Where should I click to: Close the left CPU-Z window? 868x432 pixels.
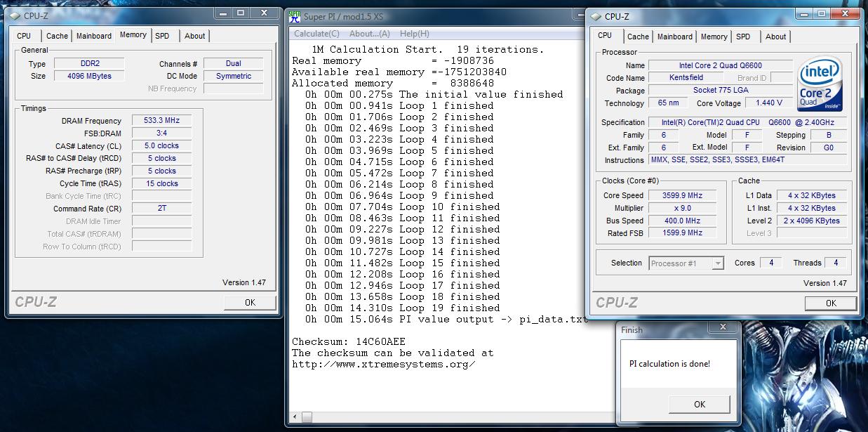(x=265, y=13)
